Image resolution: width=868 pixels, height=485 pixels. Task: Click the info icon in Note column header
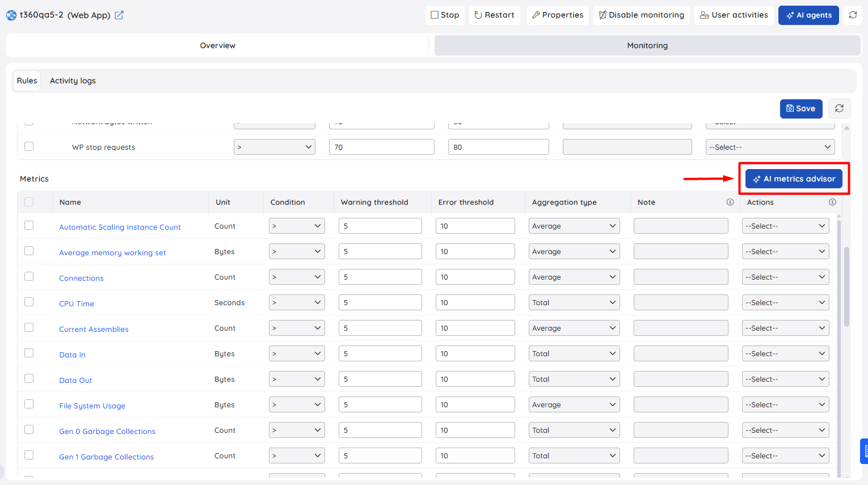(730, 202)
